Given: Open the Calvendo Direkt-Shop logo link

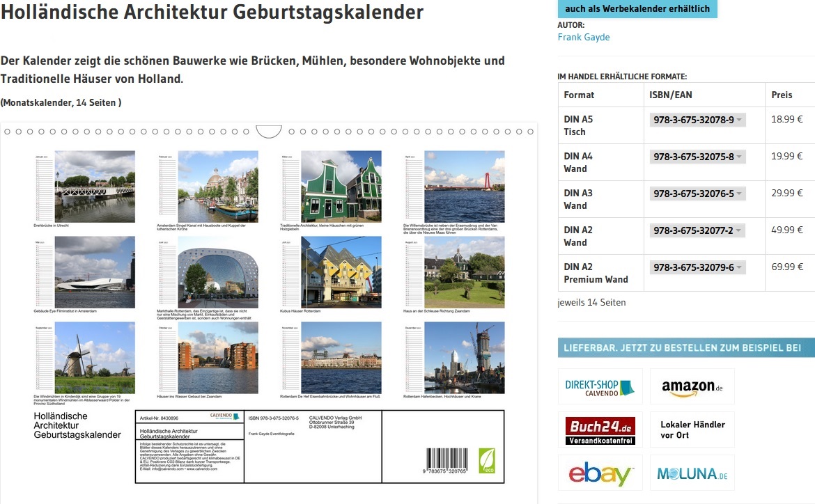Looking at the screenshot, I should (600, 386).
